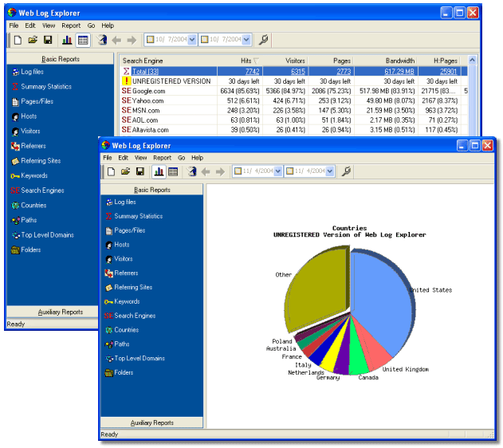This screenshot has width=503, height=448.
Task: Open Countries report in front window sidebar
Action: coord(122,330)
